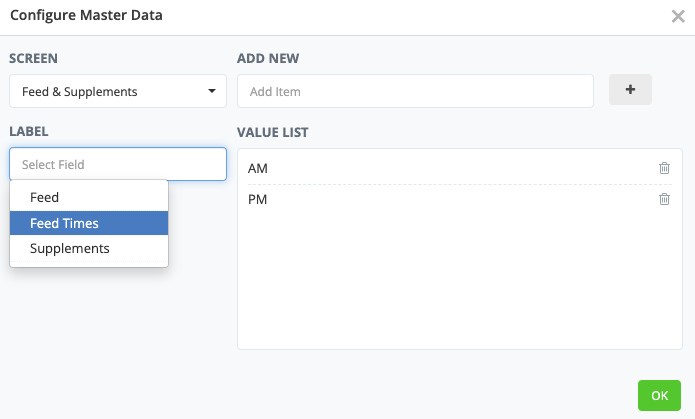This screenshot has width=695, height=419.
Task: Click the plus icon to add item
Action: [630, 90]
